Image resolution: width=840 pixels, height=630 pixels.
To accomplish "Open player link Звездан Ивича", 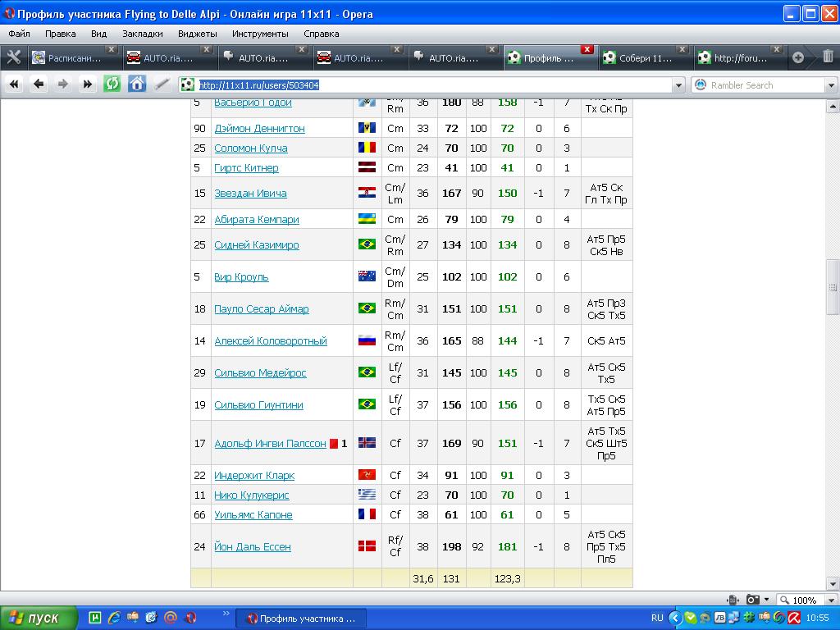I will tap(250, 193).
